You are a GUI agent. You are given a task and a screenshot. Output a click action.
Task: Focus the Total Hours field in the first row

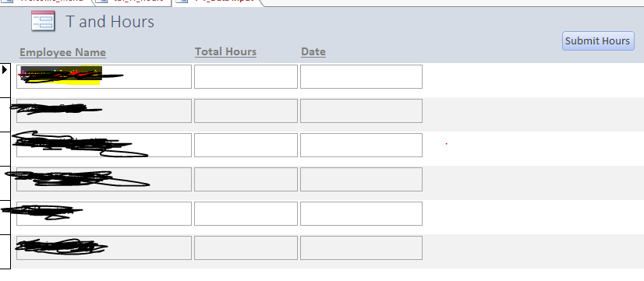click(x=246, y=76)
